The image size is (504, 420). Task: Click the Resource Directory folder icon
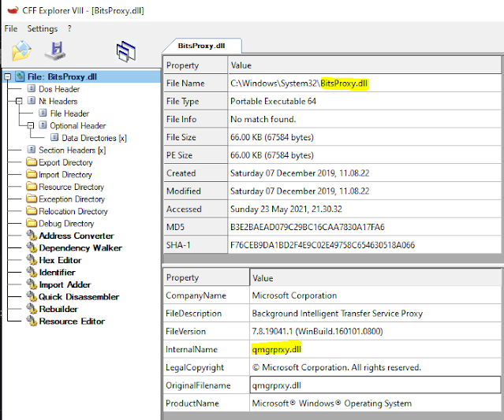(x=32, y=186)
